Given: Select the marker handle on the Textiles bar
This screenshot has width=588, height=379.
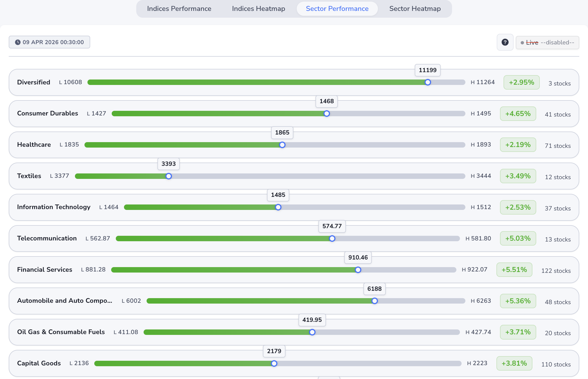Looking at the screenshot, I should point(168,176).
